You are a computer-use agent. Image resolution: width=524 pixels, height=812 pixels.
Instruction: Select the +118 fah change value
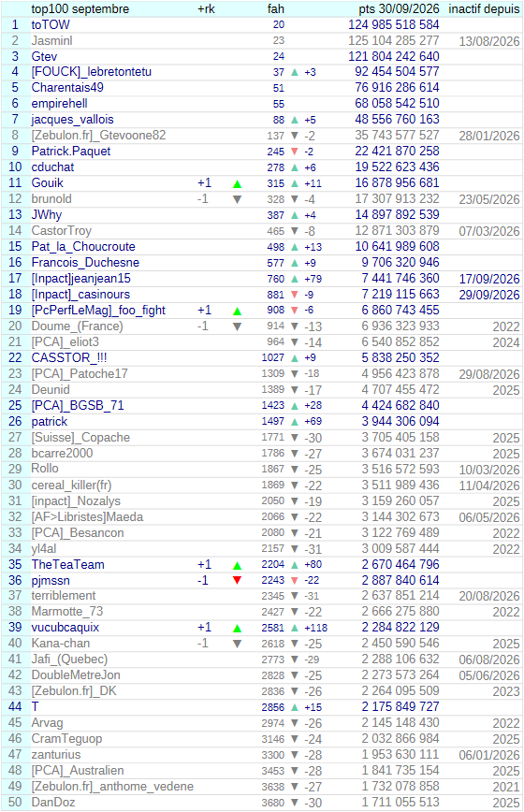316,628
